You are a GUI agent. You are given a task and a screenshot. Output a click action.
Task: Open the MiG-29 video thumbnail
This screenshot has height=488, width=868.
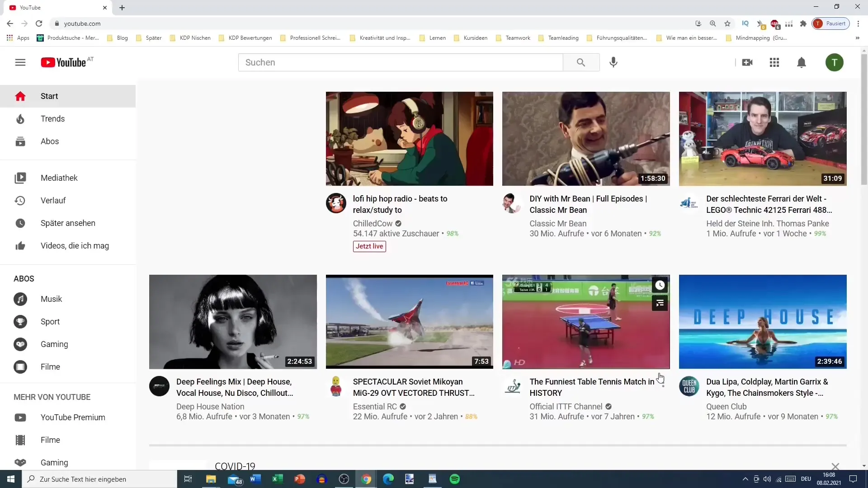tap(409, 322)
